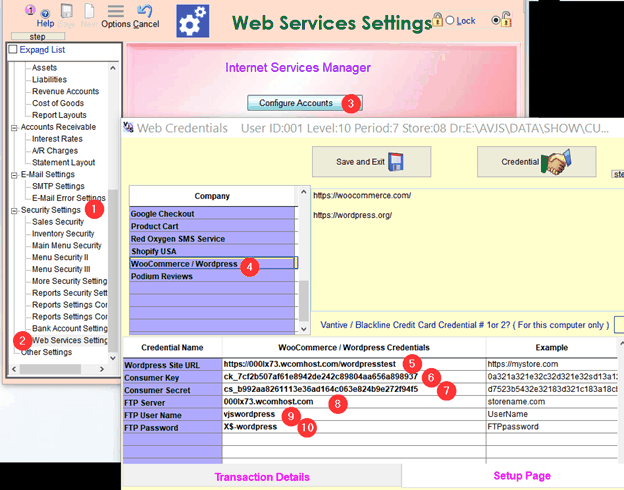The image size is (624, 490).
Task: Select Podium Reviews company row
Action: (213, 276)
